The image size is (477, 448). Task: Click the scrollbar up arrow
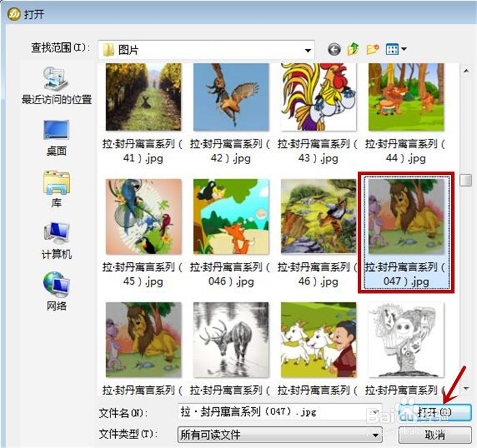click(465, 71)
